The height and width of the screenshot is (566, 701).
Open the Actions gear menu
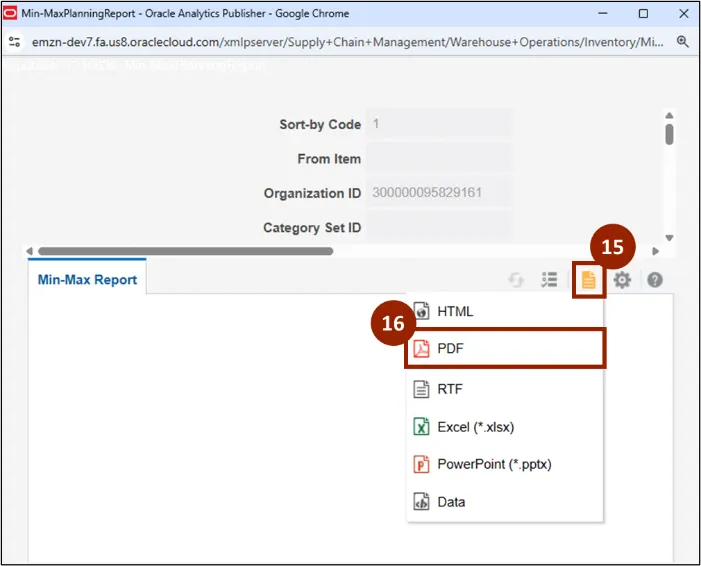point(622,281)
